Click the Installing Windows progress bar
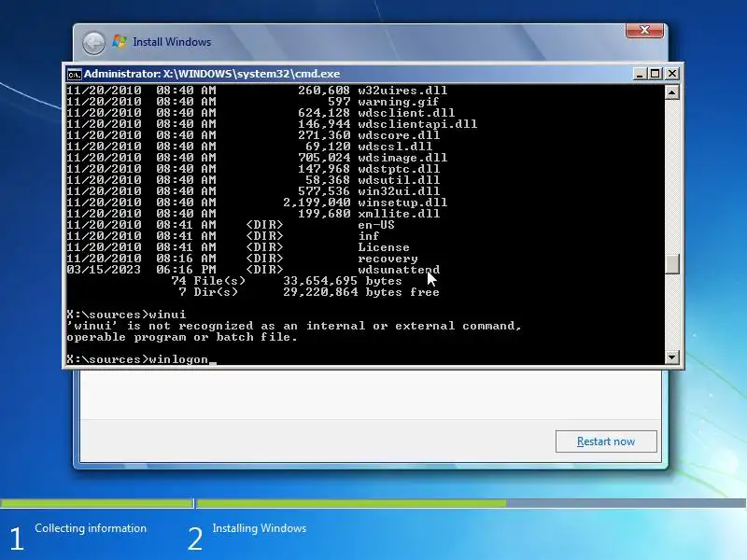The image size is (747, 560). pyautogui.click(x=472, y=503)
